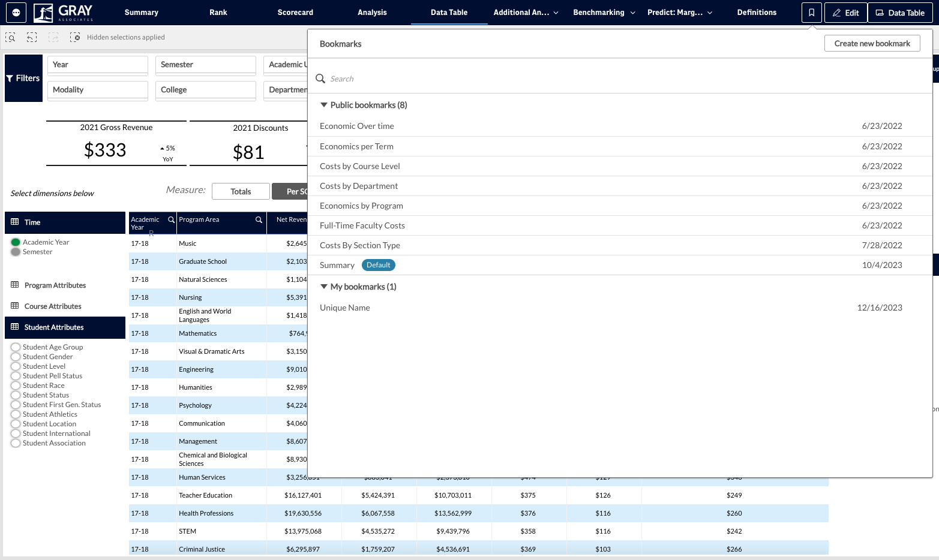Open the app menu smiley icon

[16, 13]
